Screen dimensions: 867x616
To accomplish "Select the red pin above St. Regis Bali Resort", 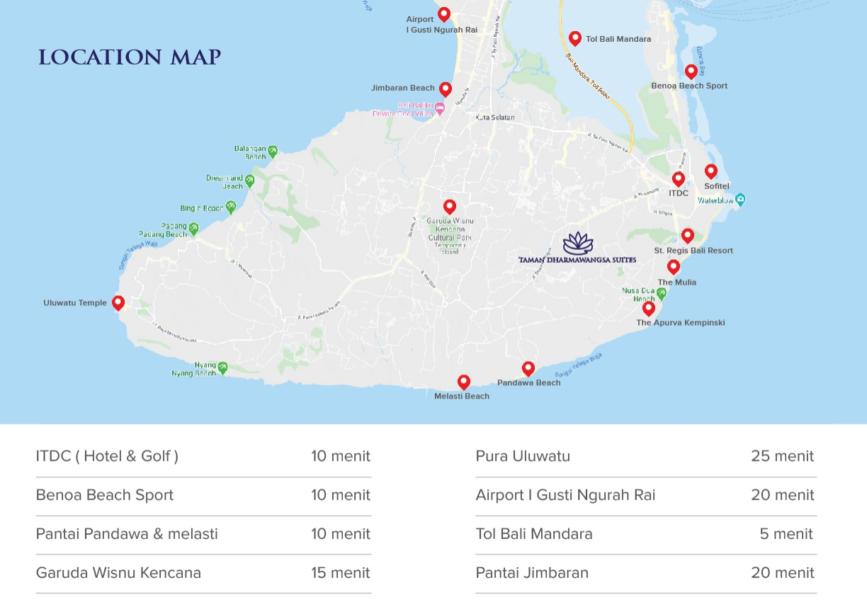I will point(688,236).
